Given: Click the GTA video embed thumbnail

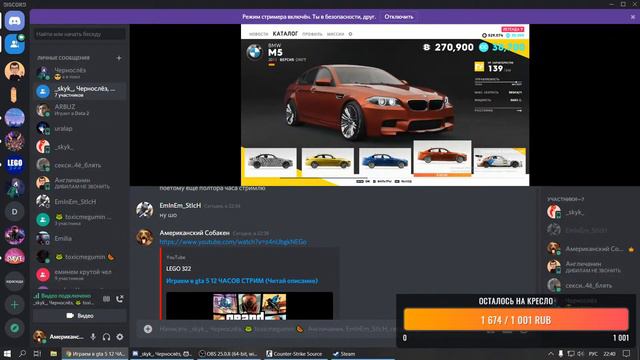Looking at the screenshot, I should click(249, 306).
